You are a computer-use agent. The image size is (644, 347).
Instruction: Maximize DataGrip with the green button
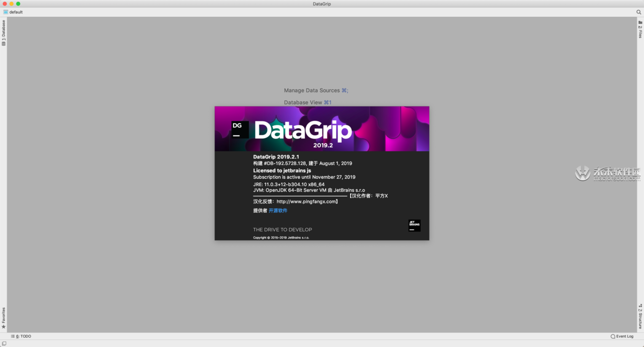[18, 4]
